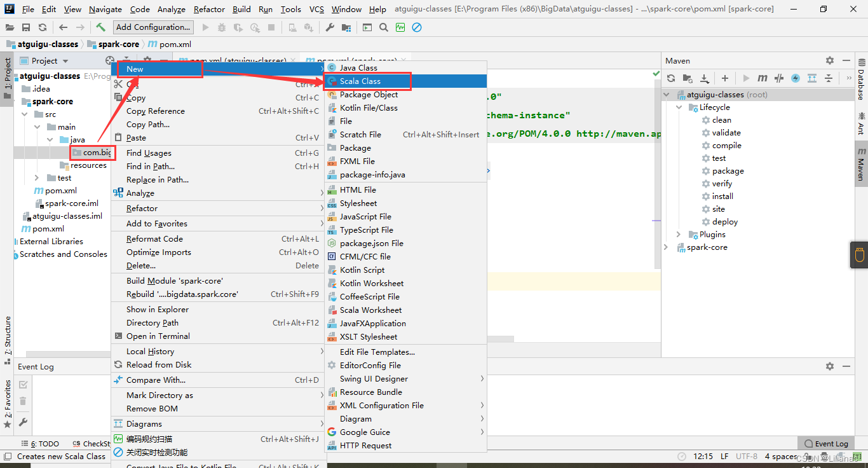
Task: Choose Google Guice menu entry
Action: (x=405, y=432)
